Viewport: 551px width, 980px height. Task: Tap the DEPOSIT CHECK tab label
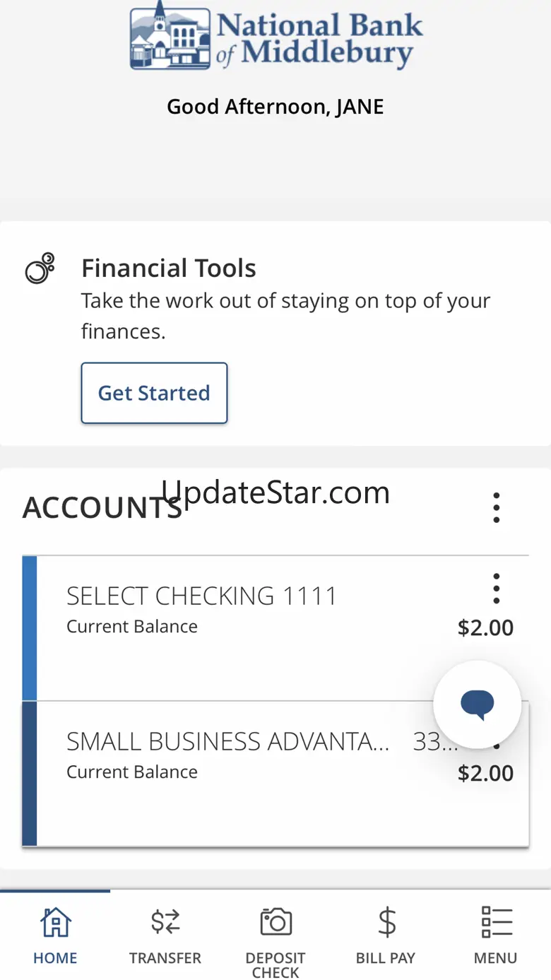click(x=275, y=965)
